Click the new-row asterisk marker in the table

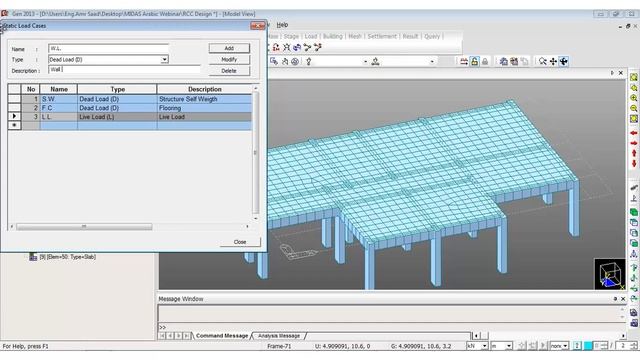point(14,125)
